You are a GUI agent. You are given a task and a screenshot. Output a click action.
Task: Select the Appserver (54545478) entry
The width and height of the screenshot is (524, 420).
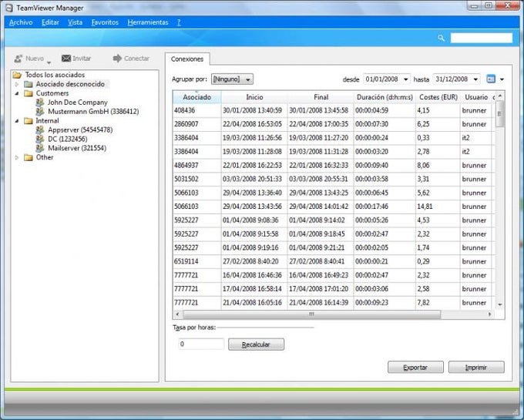point(80,129)
